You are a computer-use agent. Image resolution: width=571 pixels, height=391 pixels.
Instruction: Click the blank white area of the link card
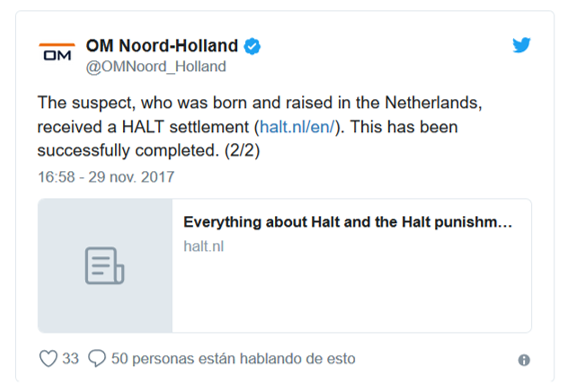(351, 291)
